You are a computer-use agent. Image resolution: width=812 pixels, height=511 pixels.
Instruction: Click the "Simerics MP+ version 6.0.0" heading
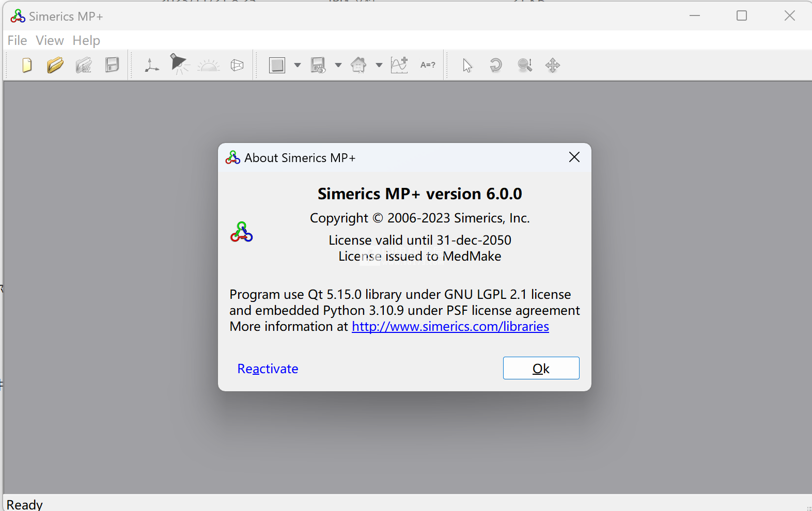pyautogui.click(x=420, y=194)
